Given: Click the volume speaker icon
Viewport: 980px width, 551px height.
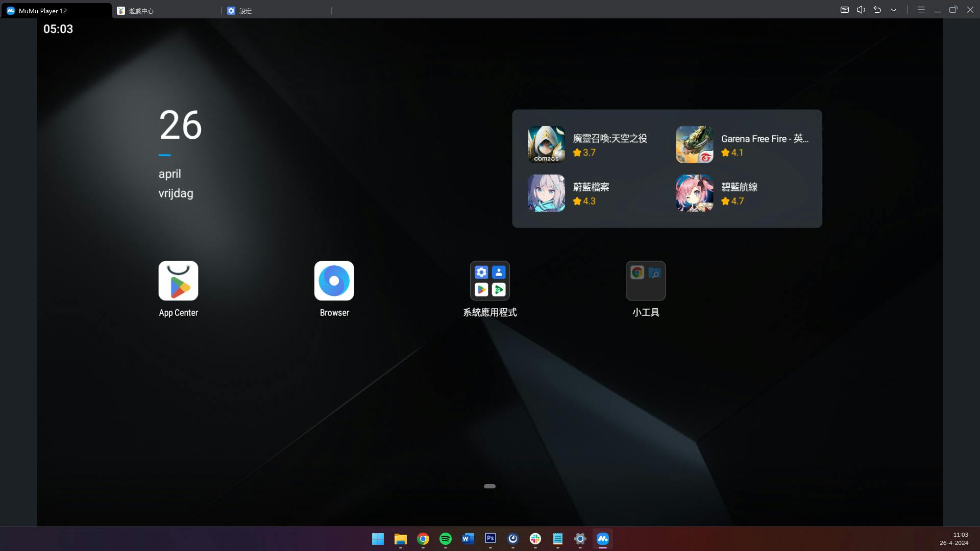Looking at the screenshot, I should coord(861,10).
